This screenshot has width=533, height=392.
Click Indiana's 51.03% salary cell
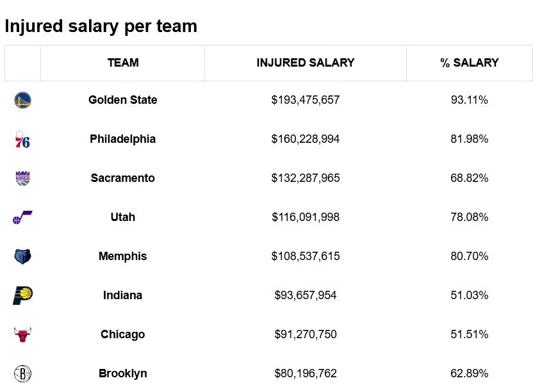tap(470, 295)
